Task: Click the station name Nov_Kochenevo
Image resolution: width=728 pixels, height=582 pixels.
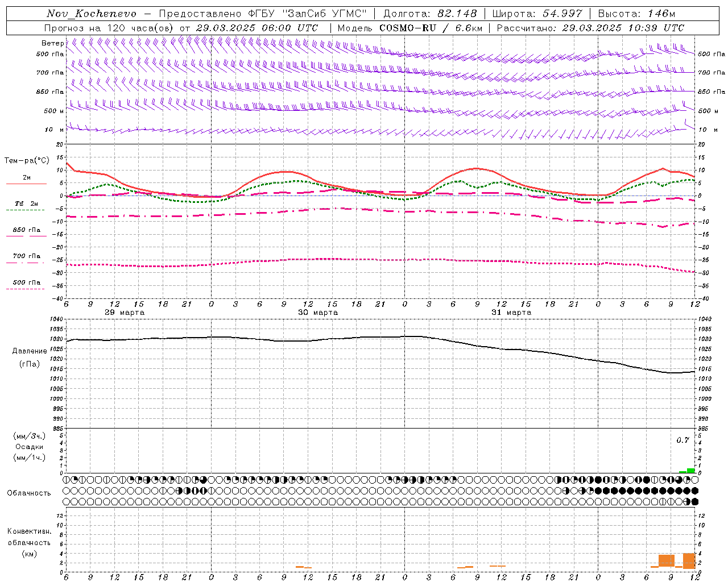Action: 92,14
